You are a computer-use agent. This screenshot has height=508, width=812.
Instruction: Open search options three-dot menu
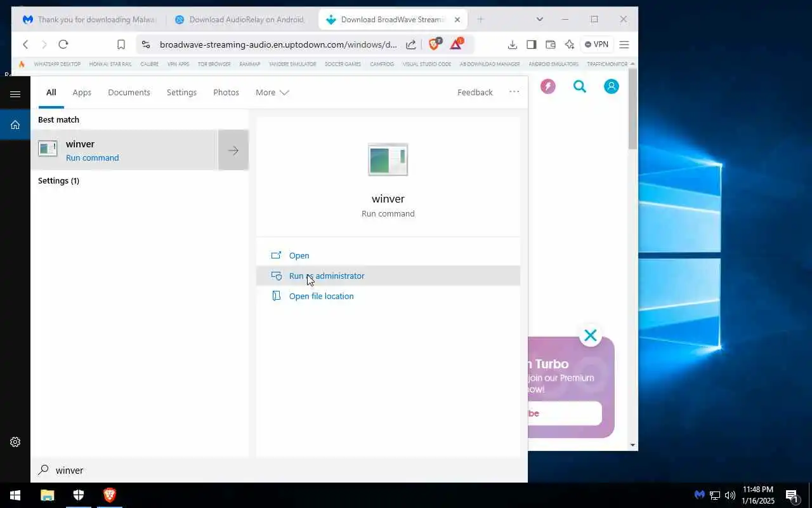coord(514,92)
